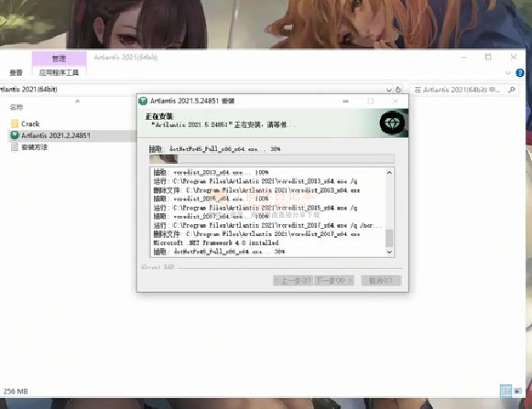This screenshot has height=409, width=532.
Task: Click the 'Microsoft .NET Framework 4.0 installed' log line
Action: pos(216,242)
